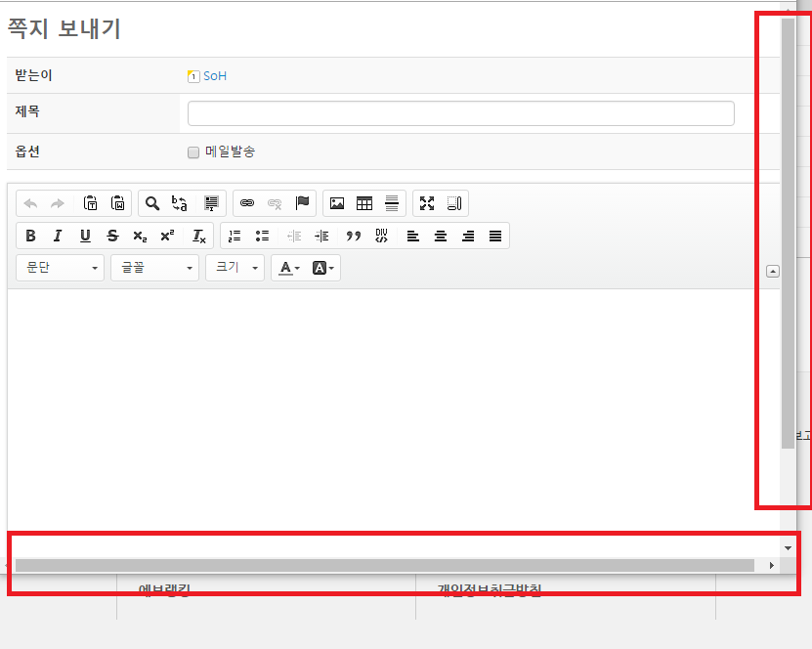Center align the text

(441, 236)
